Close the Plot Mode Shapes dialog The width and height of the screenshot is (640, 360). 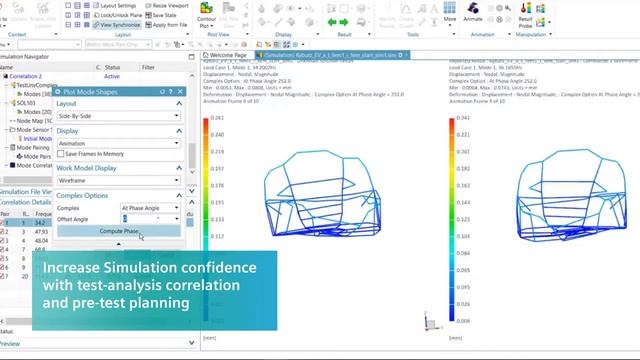click(180, 92)
